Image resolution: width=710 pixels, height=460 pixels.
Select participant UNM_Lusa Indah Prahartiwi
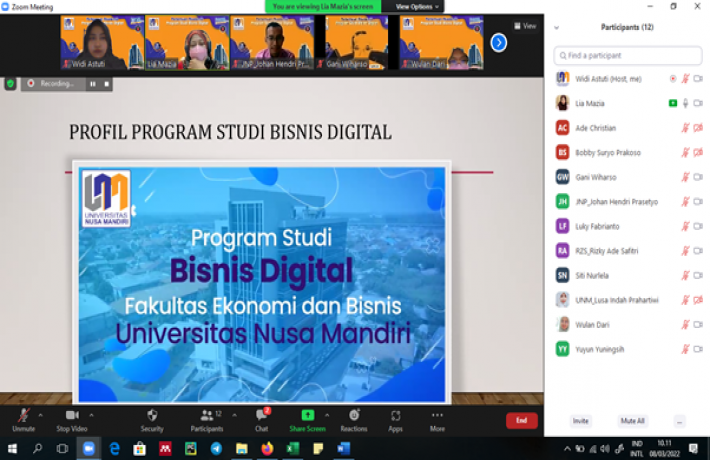point(628,300)
